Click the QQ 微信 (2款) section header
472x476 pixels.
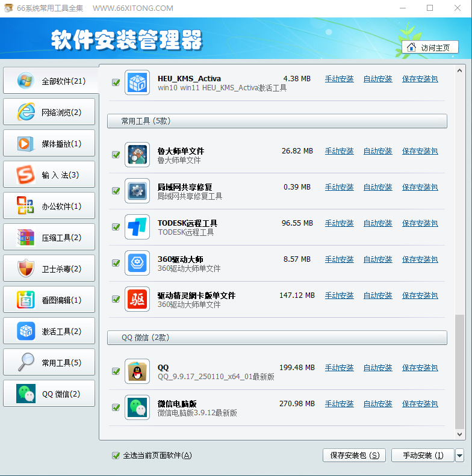coord(277,338)
